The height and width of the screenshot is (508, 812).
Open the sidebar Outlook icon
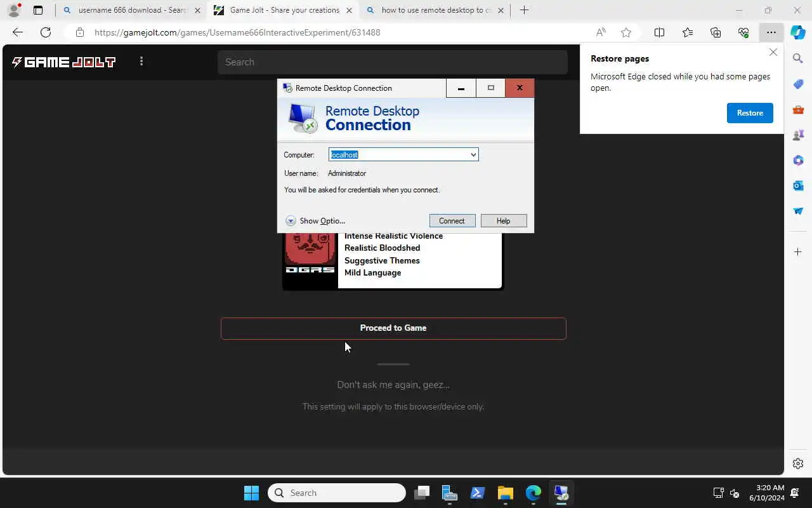click(798, 185)
